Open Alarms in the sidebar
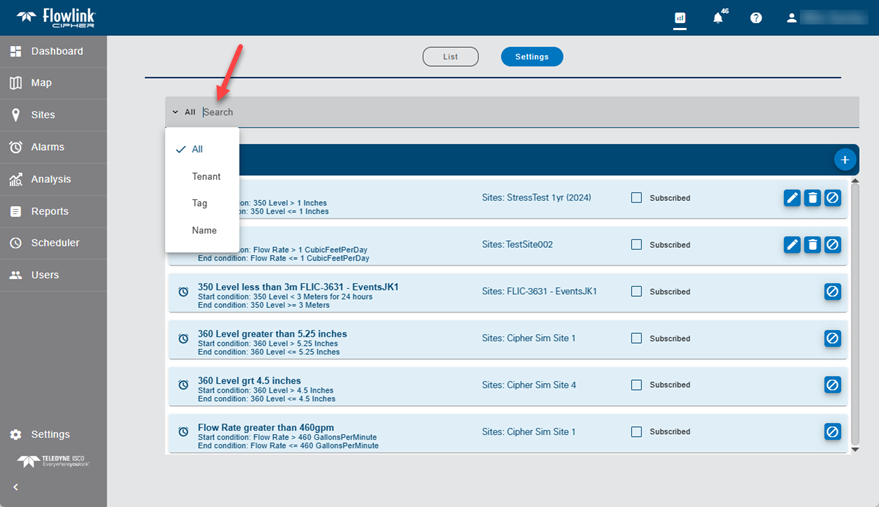This screenshot has height=507, width=879. click(x=47, y=147)
